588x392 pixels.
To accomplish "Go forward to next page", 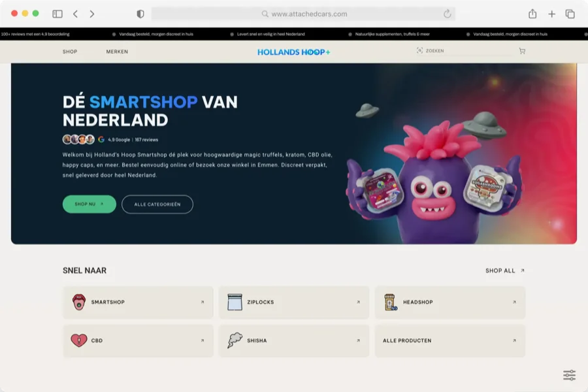I will 92,14.
